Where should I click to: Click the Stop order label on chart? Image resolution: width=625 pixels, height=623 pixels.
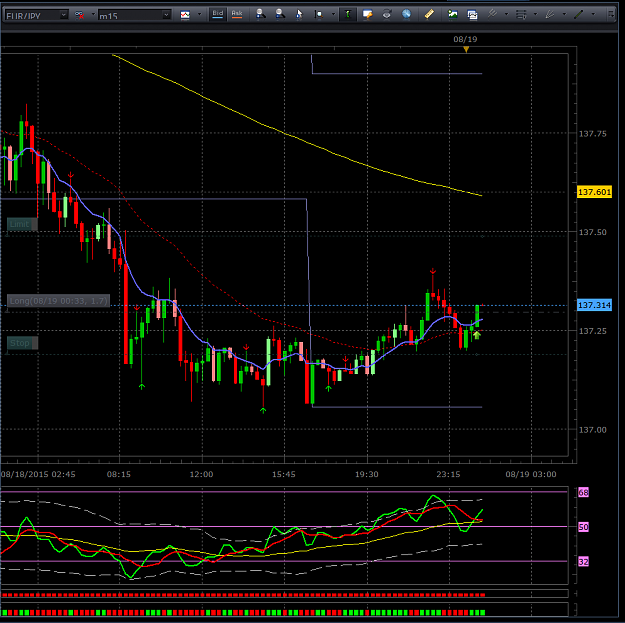(22, 343)
